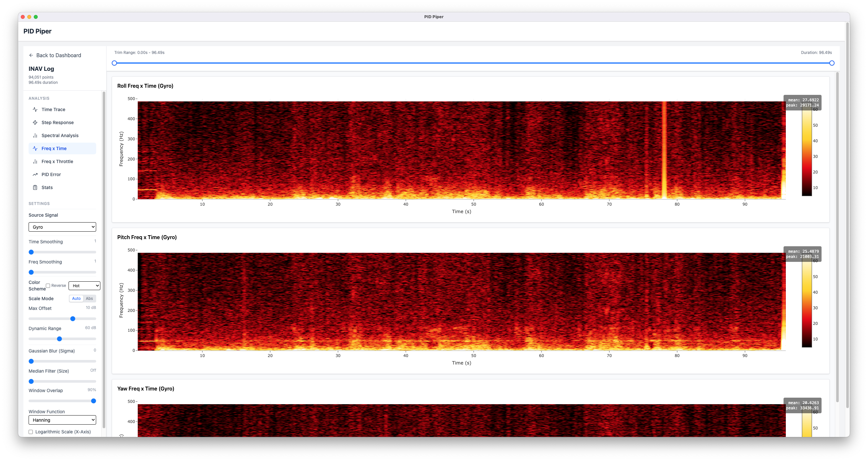Click the Window Overlap '90%' value

tap(92, 390)
